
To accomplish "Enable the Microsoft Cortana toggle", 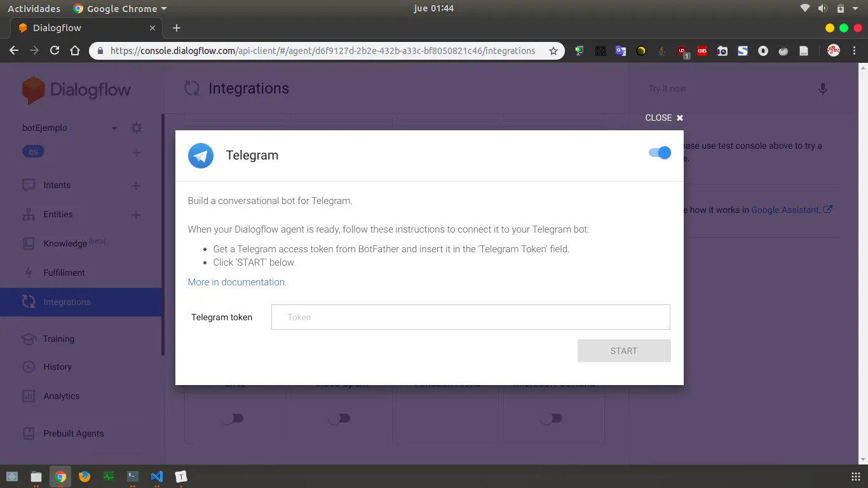I will [552, 418].
